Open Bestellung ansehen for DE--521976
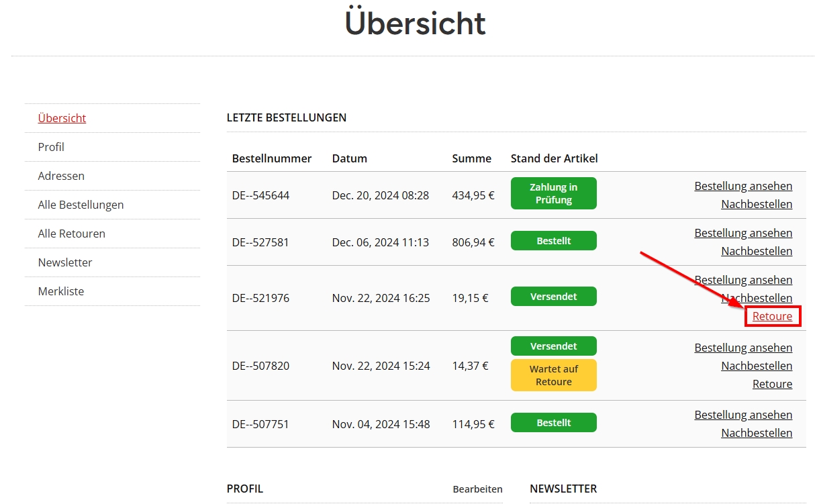The image size is (815, 504). click(x=743, y=280)
